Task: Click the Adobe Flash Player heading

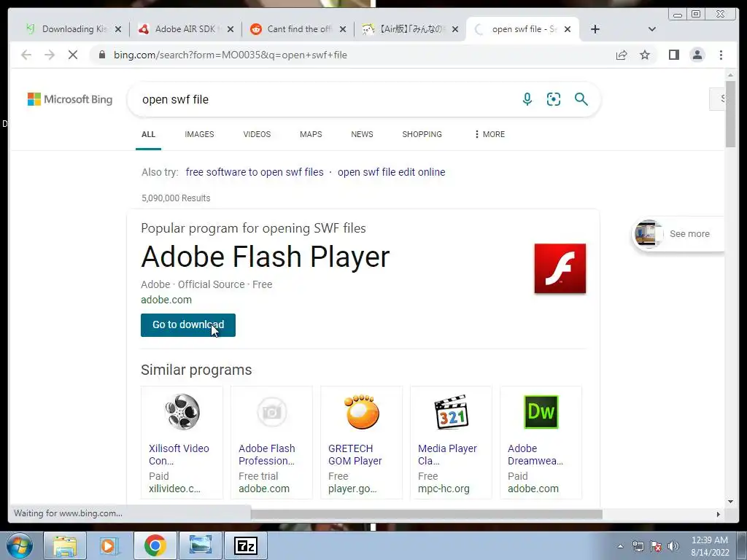Action: coord(266,257)
